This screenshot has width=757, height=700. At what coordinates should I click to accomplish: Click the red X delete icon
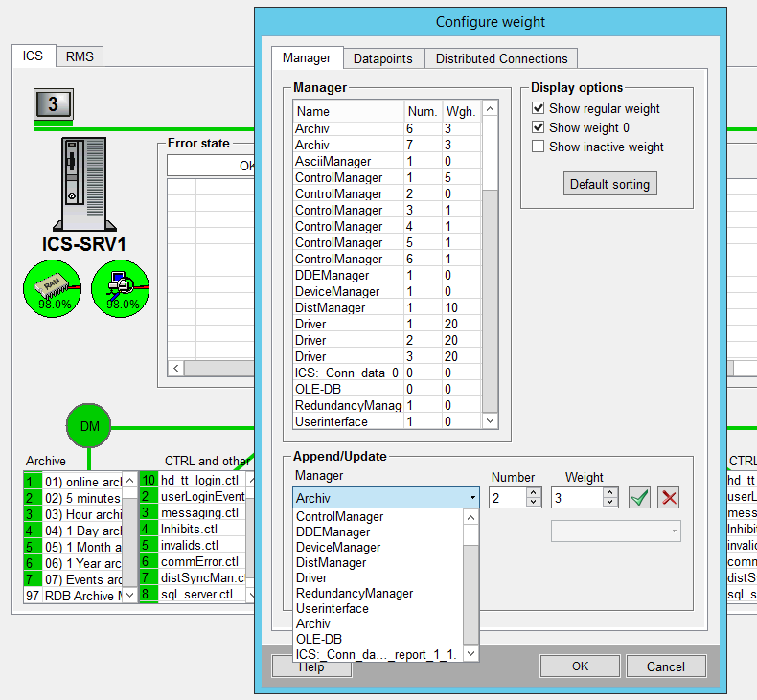click(x=669, y=497)
